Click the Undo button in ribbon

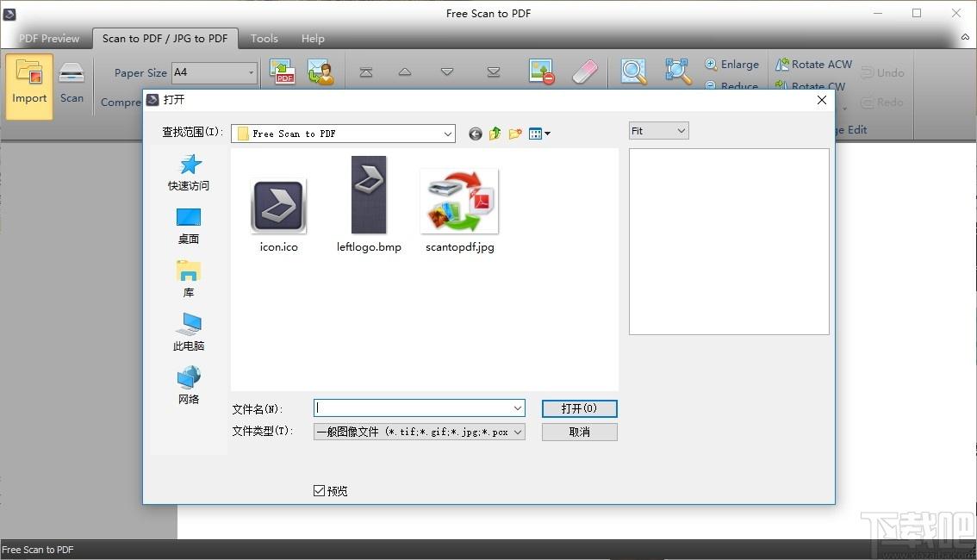pyautogui.click(x=882, y=73)
